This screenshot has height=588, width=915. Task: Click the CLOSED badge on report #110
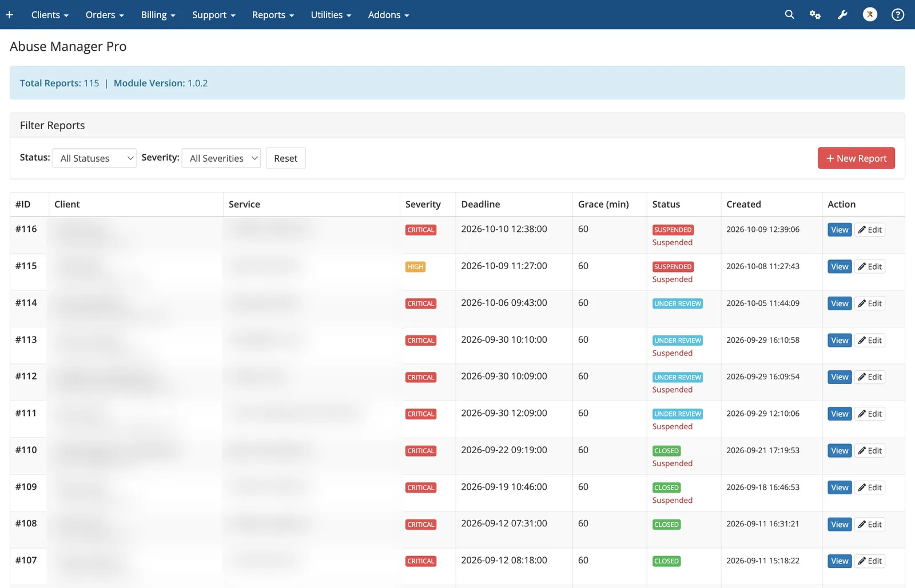(667, 451)
